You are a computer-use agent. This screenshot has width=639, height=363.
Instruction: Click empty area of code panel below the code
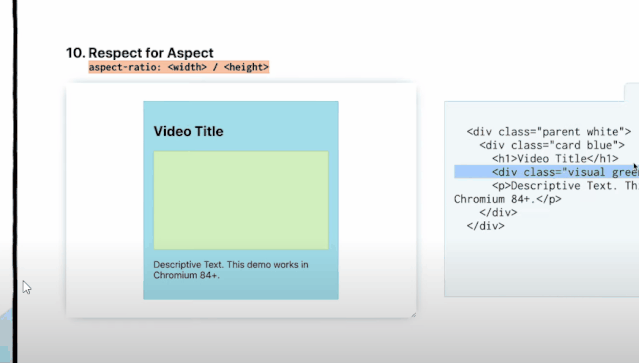point(542,265)
